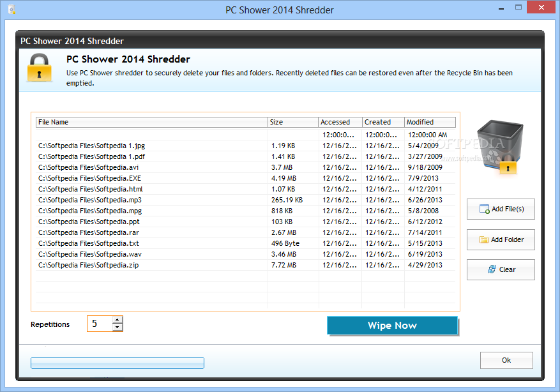Viewport: 560px width, 392px height.
Task: Sort by the Size column header
Action: point(293,122)
